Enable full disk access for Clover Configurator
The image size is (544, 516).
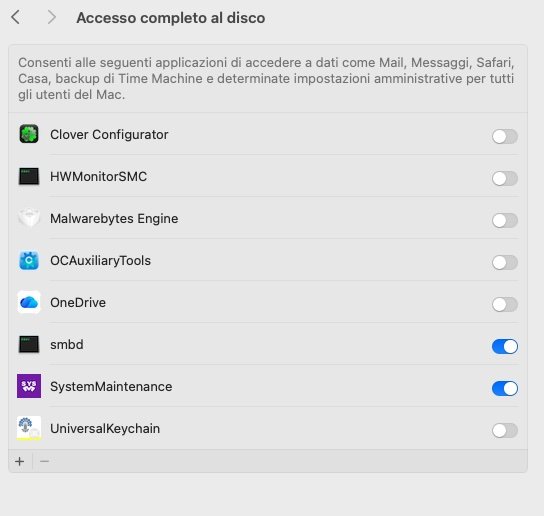pos(505,136)
